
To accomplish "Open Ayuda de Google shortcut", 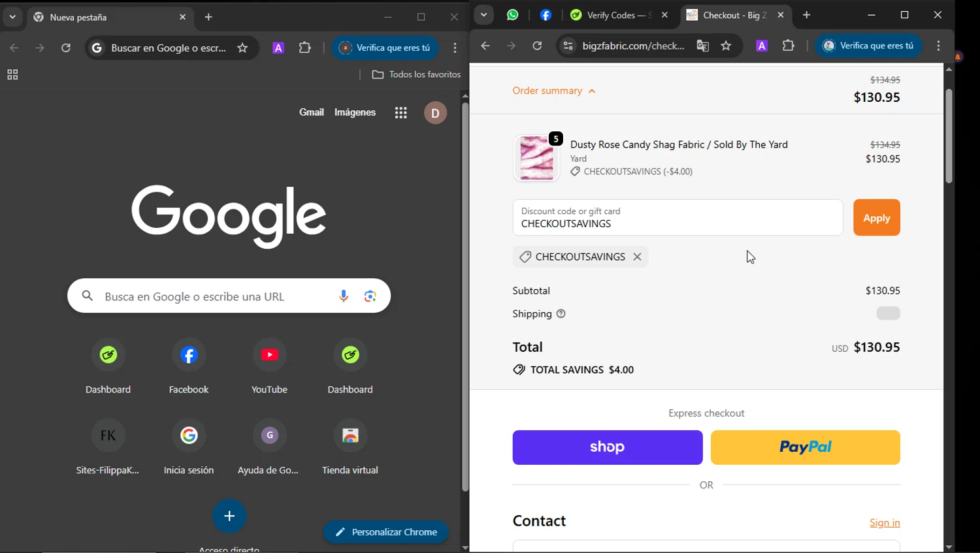I will click(269, 447).
